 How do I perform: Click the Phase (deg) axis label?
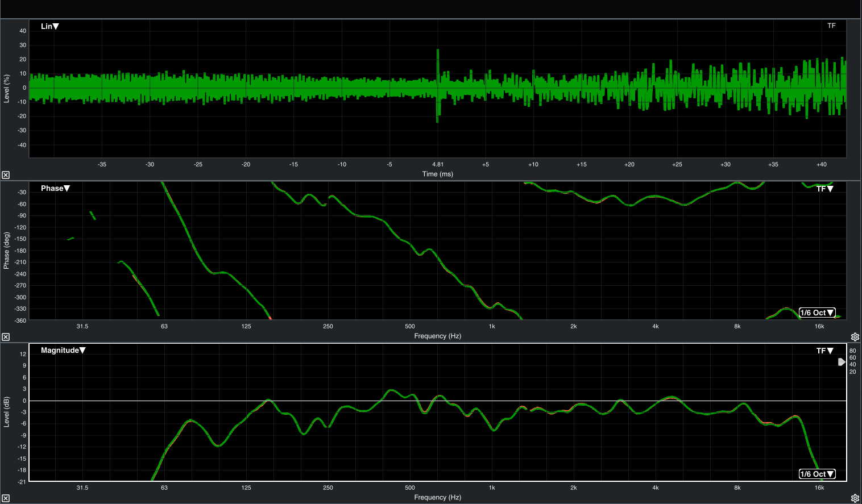tap(7, 250)
